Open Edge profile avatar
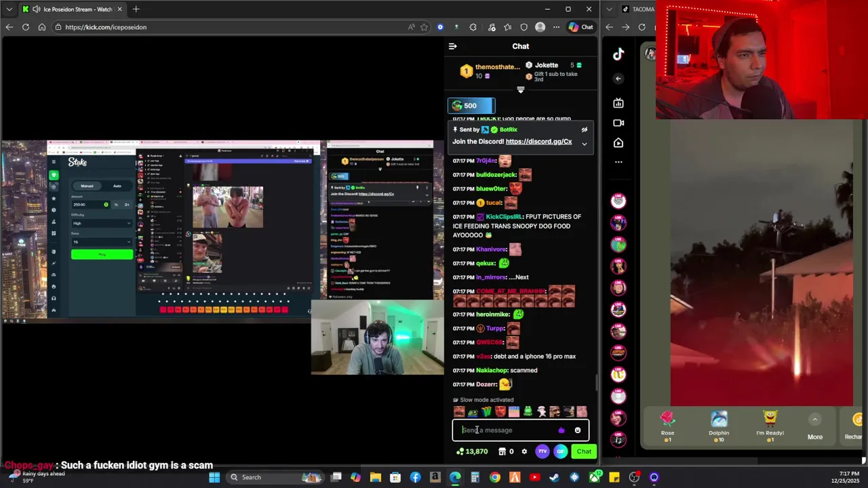 click(540, 27)
